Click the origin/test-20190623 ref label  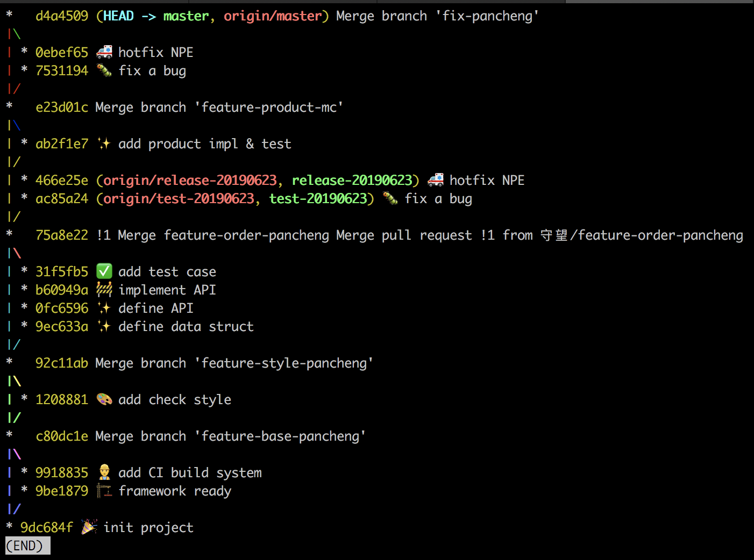(x=179, y=198)
